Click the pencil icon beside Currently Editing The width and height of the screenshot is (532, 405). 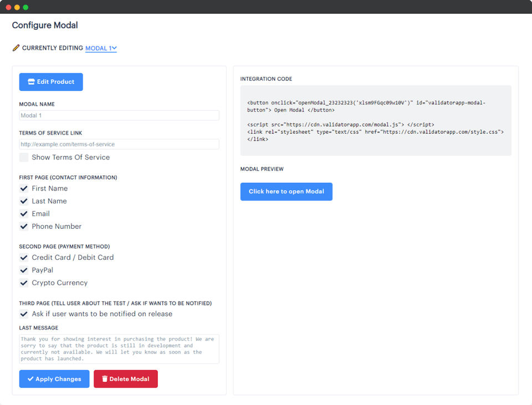(x=16, y=48)
